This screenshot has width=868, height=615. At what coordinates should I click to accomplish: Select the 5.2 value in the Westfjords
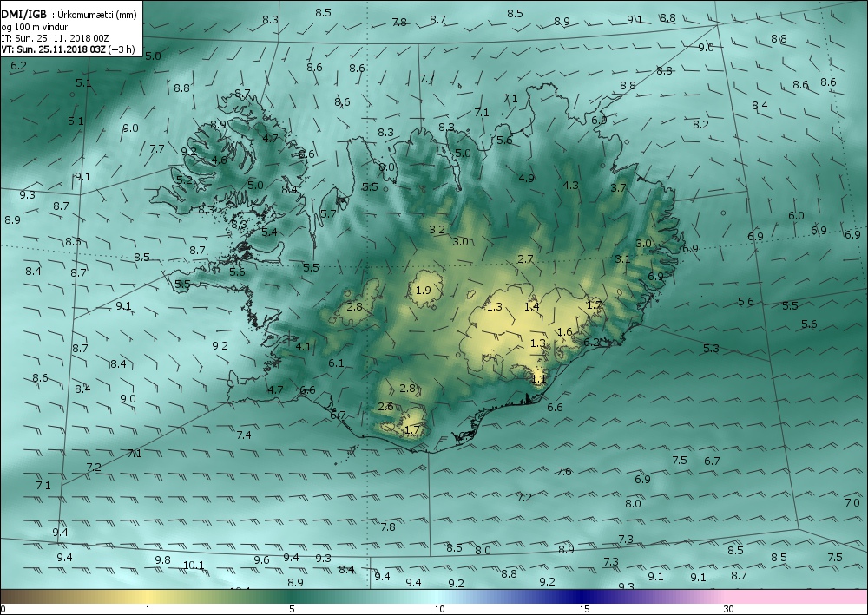(184, 180)
